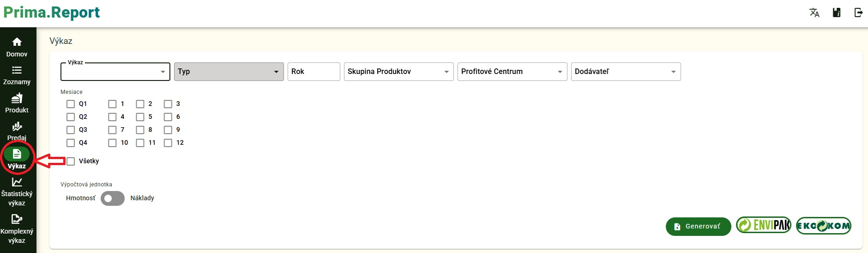Check the Q1 quarter checkbox

[71, 104]
